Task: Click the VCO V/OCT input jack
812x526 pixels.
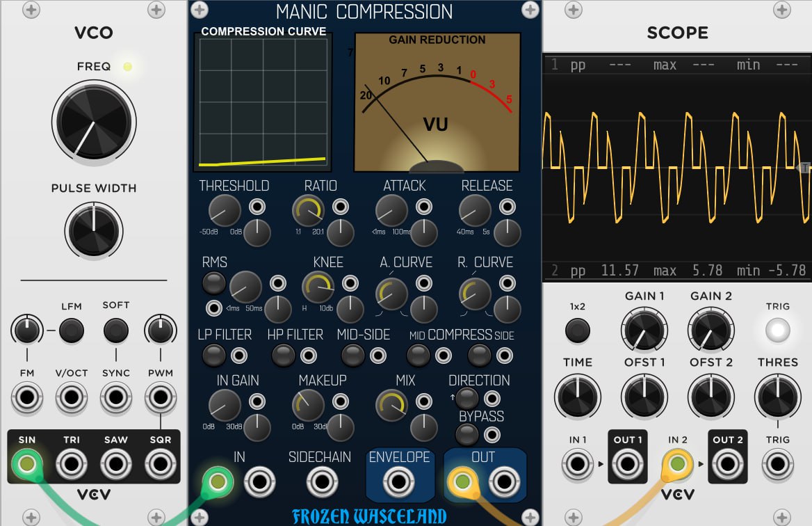Action: pos(72,397)
